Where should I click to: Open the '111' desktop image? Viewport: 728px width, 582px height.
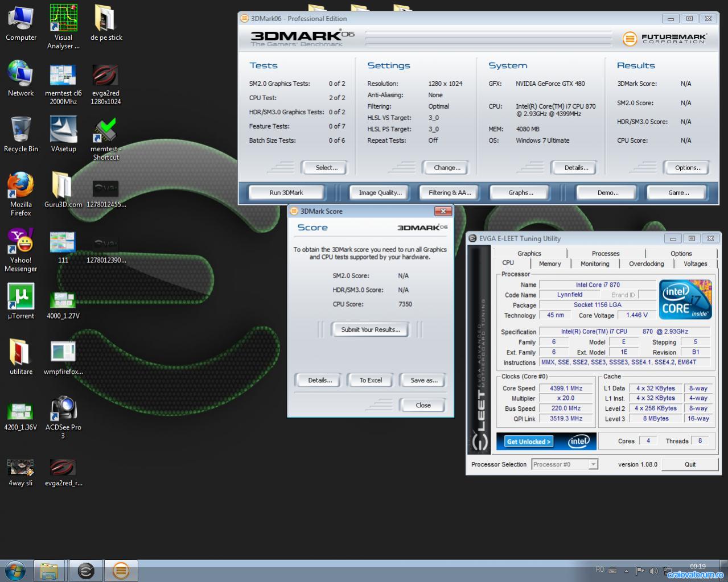tap(63, 247)
